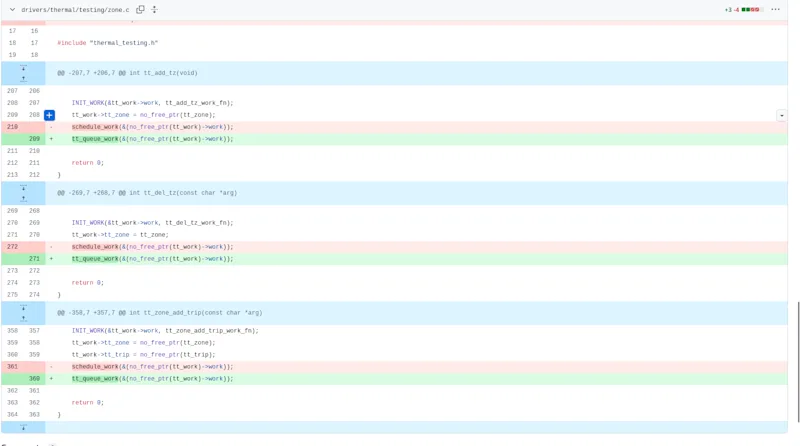Image resolution: width=800 pixels, height=446 pixels.
Task: Click INIT_WORK line with tt_add_tz_work_fn
Action: tap(153, 103)
